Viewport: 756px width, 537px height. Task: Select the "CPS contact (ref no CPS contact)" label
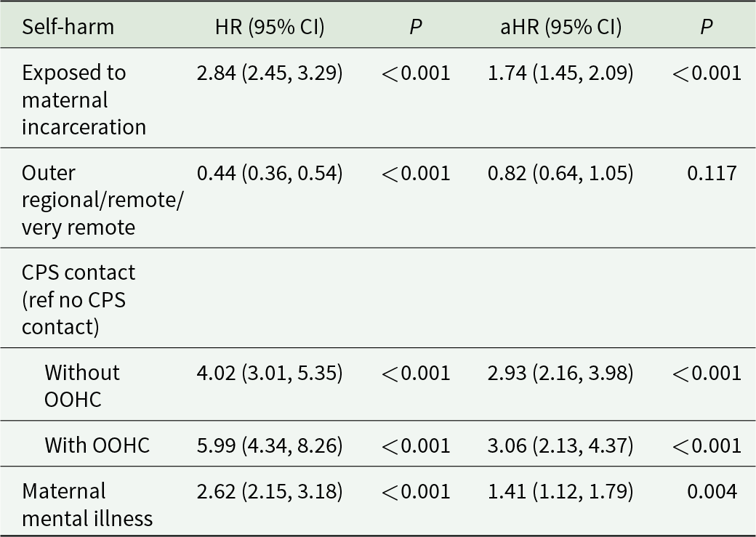79,299
